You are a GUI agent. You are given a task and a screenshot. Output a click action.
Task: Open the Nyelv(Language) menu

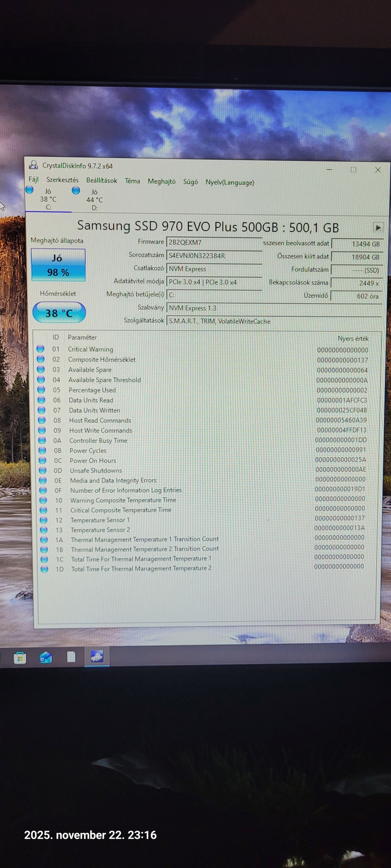coord(230,182)
